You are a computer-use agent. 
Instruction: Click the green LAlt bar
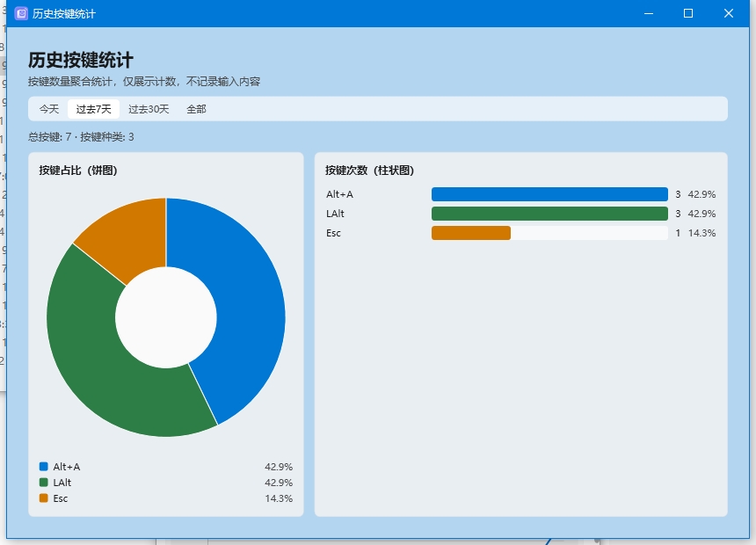pos(549,214)
